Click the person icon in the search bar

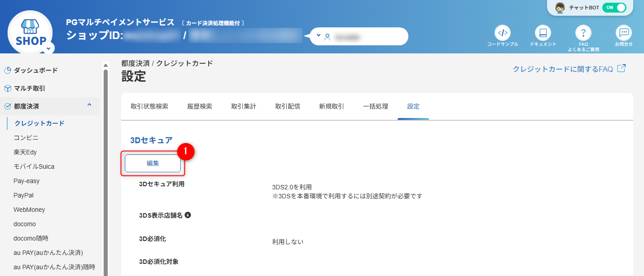tap(328, 36)
